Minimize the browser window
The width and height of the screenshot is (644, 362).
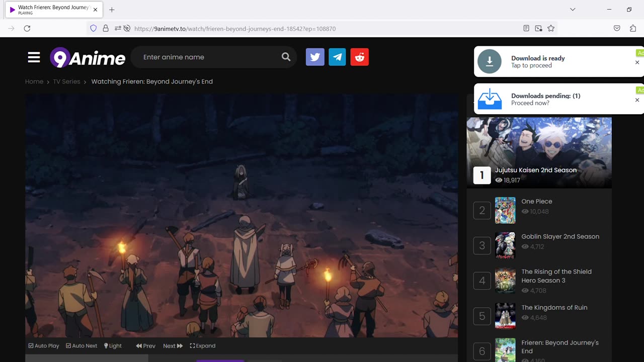pos(609,10)
